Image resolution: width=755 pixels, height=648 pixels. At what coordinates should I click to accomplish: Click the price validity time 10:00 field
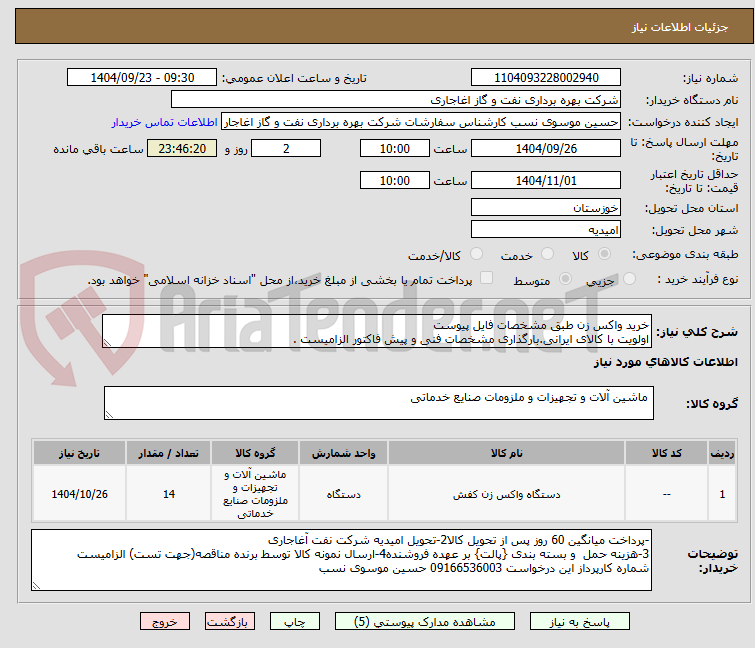[x=395, y=181]
